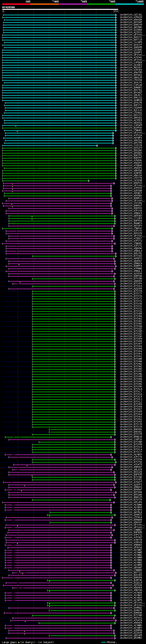Viewport: 146px width, 644px height.
Task: Select the UniRef100_B2BF96 label
Action: point(131,580)
